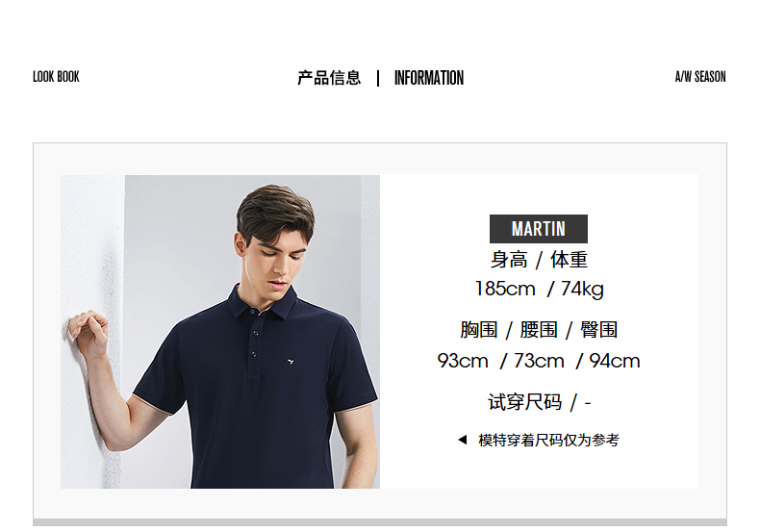760x532 pixels.
Task: Click the 身高 / 体重 label
Action: [x=539, y=260]
